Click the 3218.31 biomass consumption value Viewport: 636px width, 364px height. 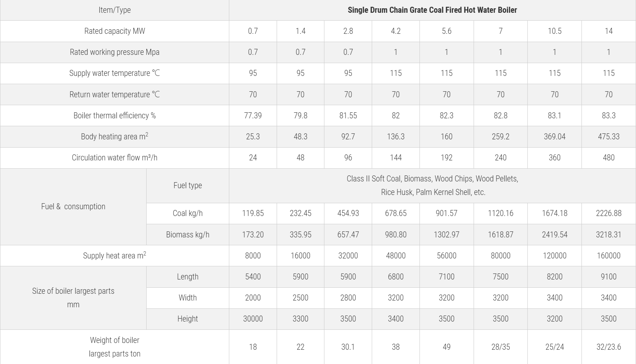[608, 234]
